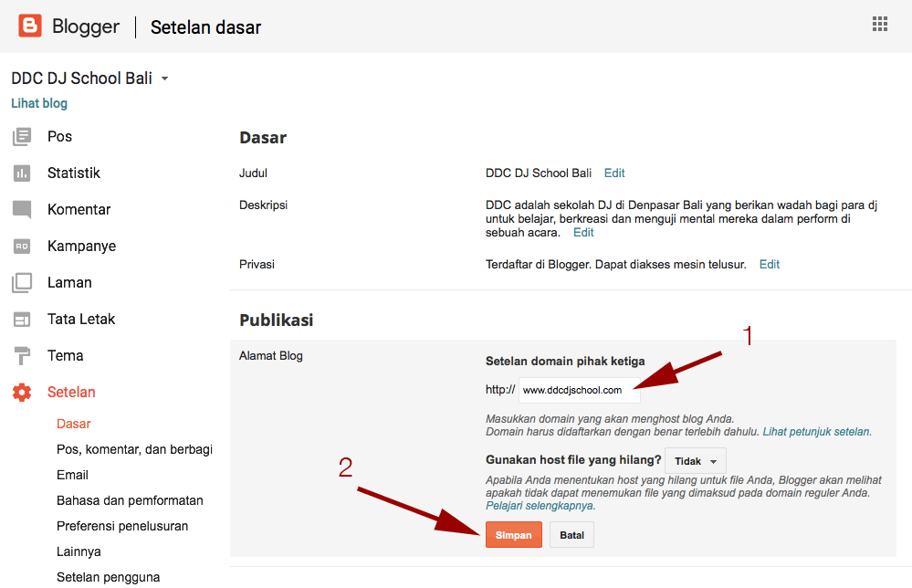Viewport: 912px width, 588px height.
Task: Open Laman pages section
Action: (x=69, y=283)
